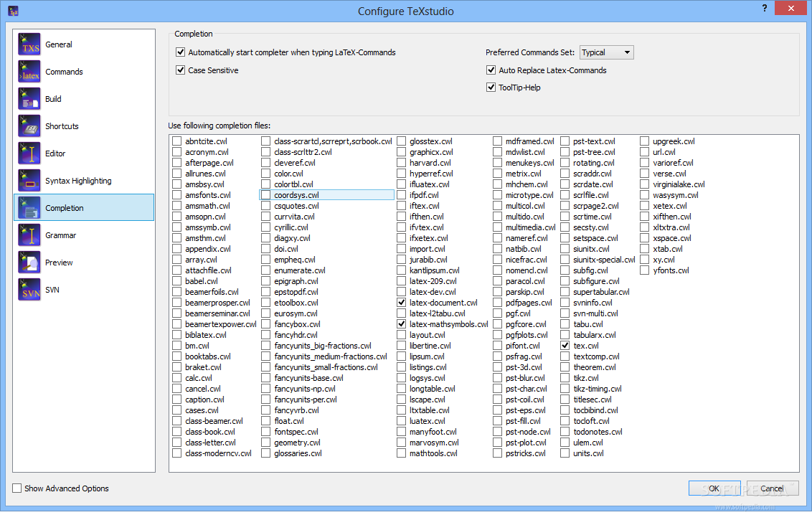Enable the listings.cwl checkbox
The height and width of the screenshot is (520, 812).
402,367
